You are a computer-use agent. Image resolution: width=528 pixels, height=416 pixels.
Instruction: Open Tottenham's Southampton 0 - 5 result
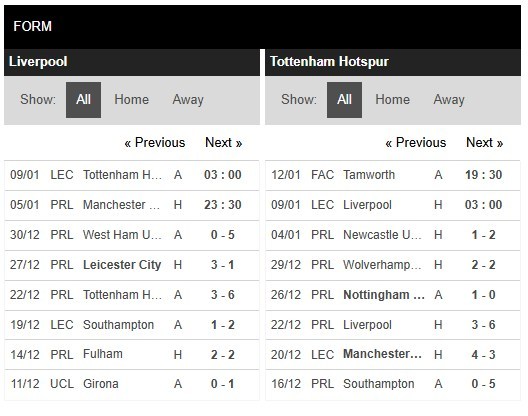(393, 384)
